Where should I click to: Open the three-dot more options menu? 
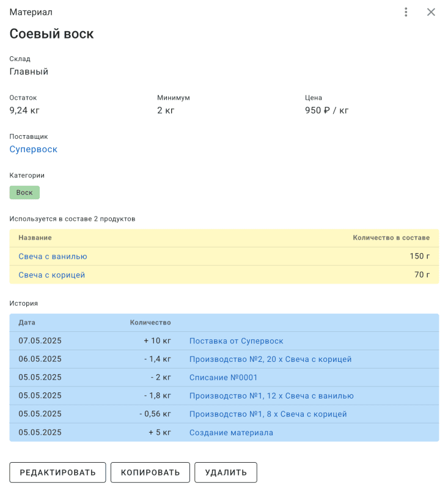click(406, 12)
